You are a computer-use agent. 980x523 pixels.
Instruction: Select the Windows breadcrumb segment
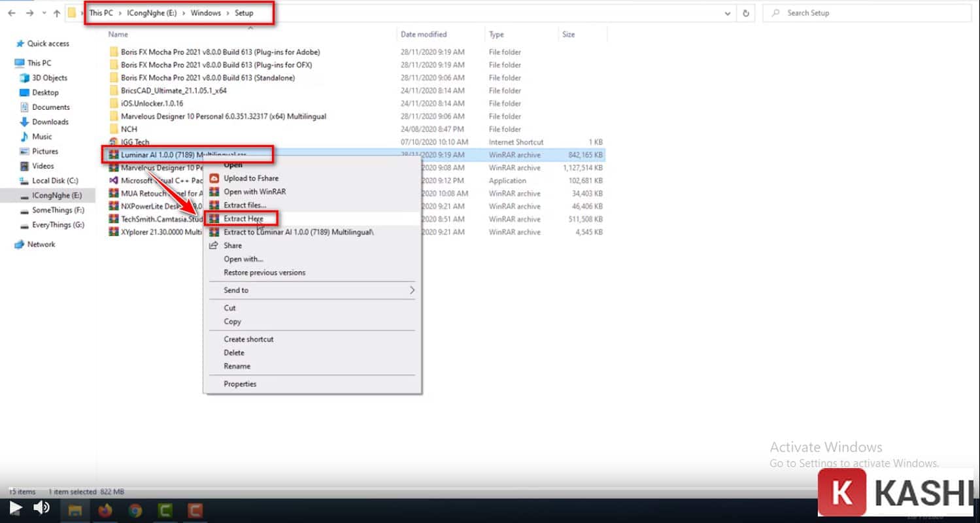pyautogui.click(x=205, y=13)
